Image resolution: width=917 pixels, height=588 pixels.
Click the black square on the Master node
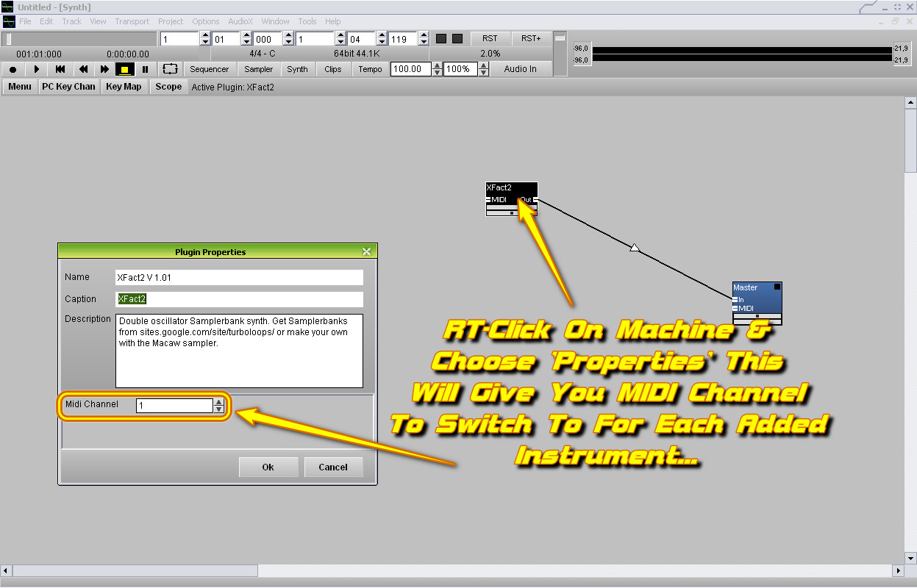pyautogui.click(x=777, y=287)
